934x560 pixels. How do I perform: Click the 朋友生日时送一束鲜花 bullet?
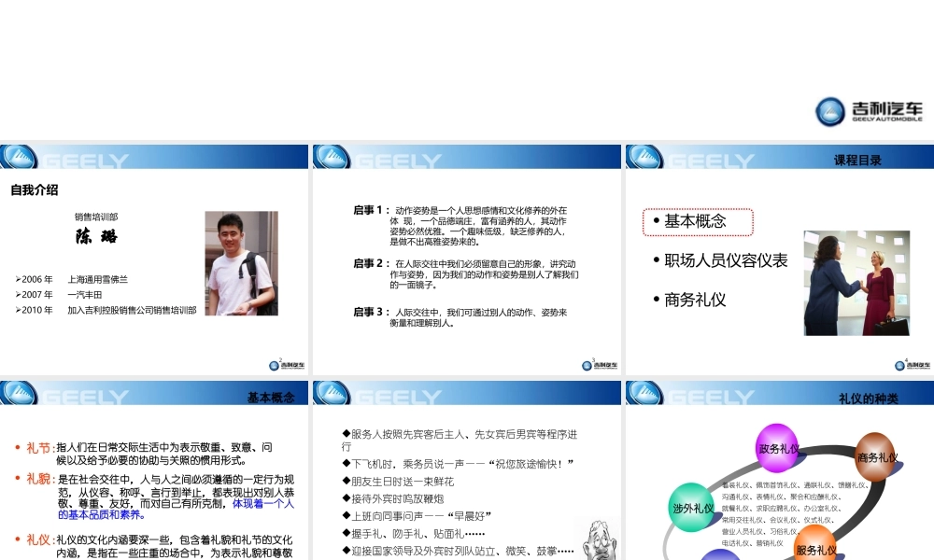click(398, 482)
